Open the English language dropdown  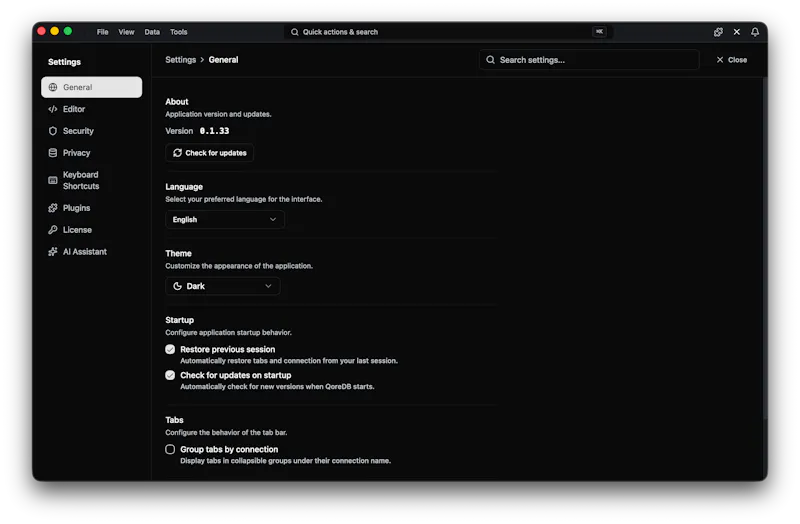coord(224,219)
